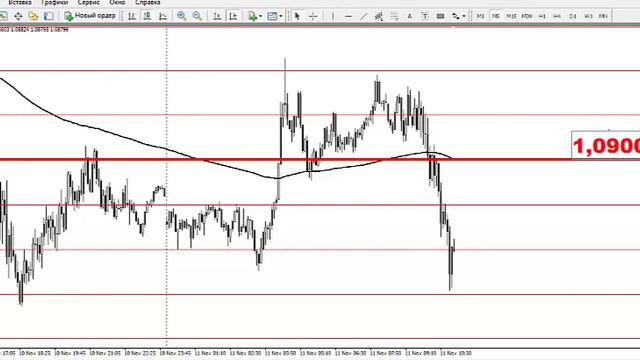The image size is (640, 360).
Task: Select the horizontal line drawing tool
Action: click(348, 16)
